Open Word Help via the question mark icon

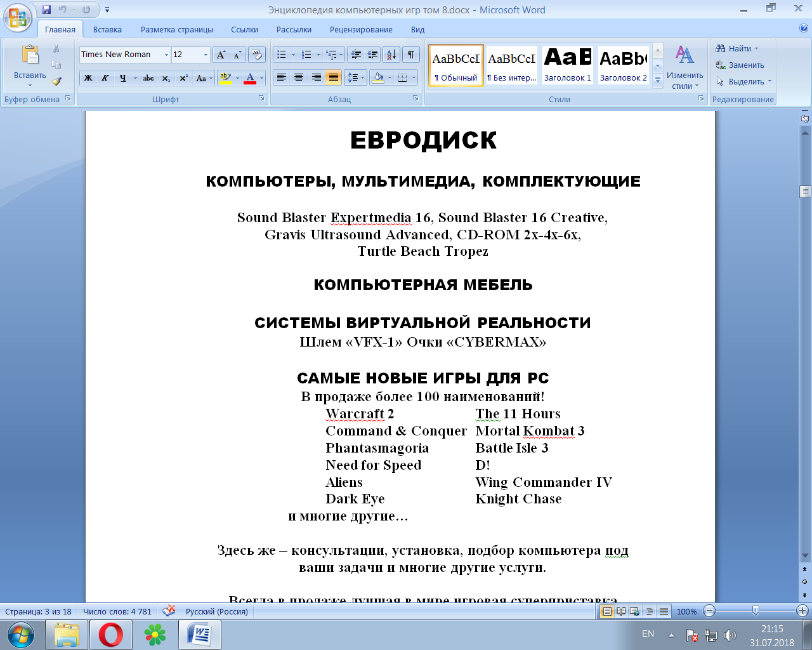[804, 29]
